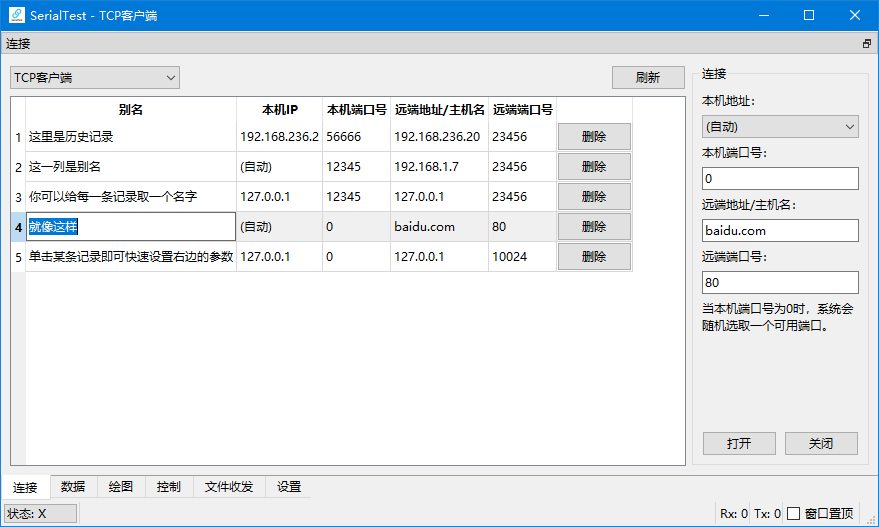Focus the 本机端口号 input field

pos(780,179)
